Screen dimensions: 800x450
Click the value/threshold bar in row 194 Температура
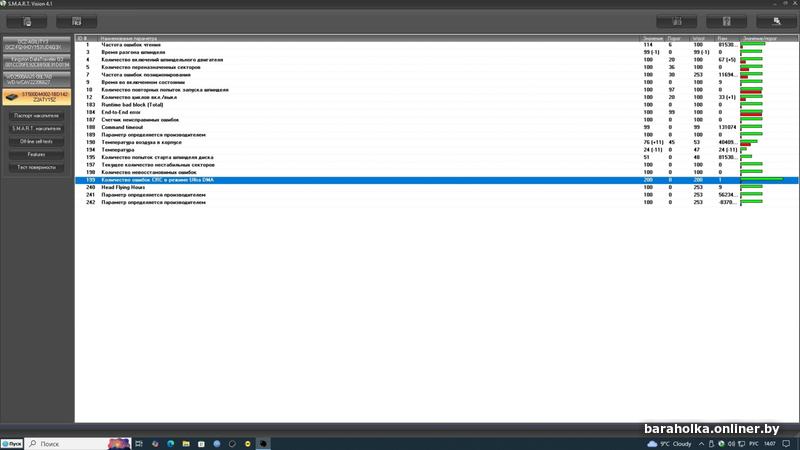pos(744,150)
